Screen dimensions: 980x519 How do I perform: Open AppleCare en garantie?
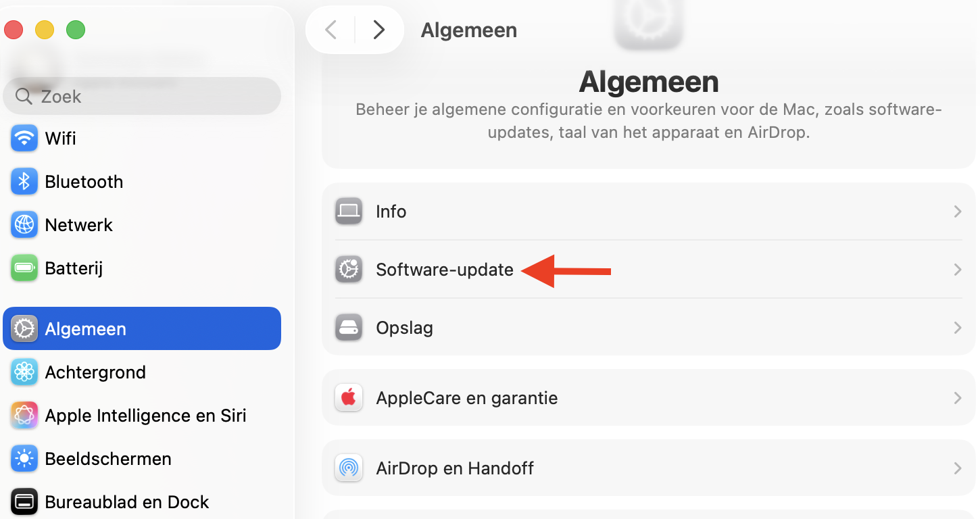[466, 397]
